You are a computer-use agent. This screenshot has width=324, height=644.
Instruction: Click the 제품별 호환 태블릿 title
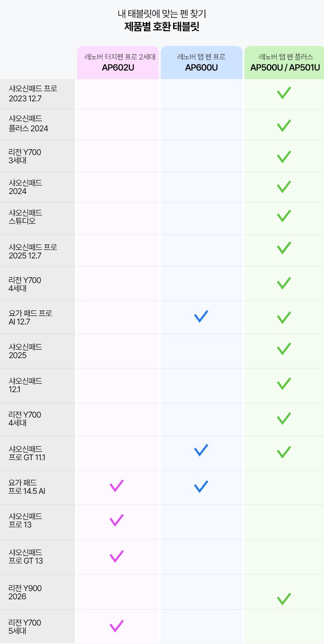(162, 27)
